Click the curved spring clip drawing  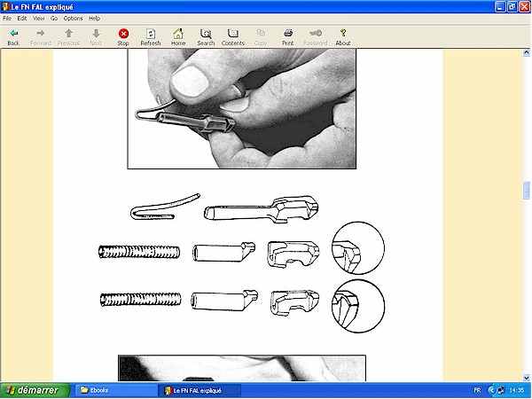point(165,207)
